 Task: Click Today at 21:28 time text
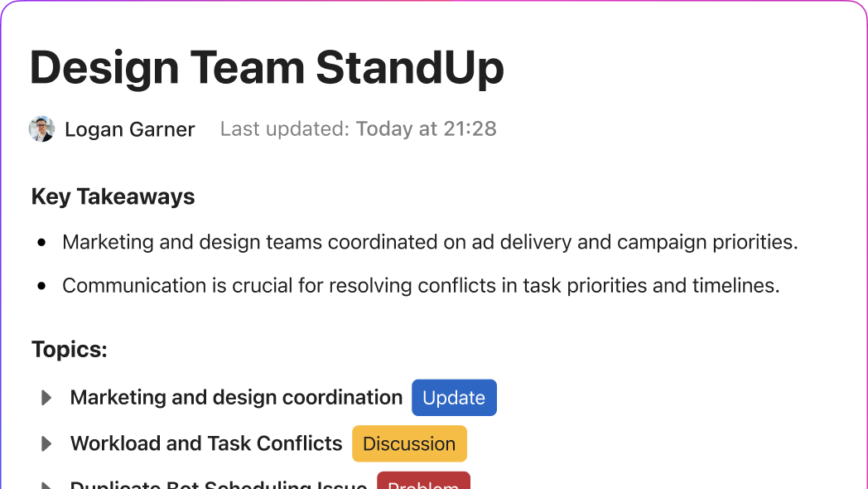point(426,129)
